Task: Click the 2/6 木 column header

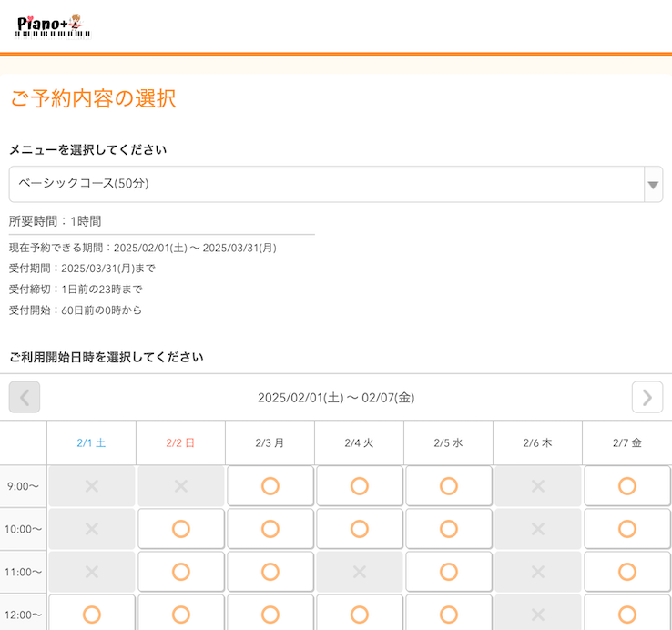Action: 537,442
